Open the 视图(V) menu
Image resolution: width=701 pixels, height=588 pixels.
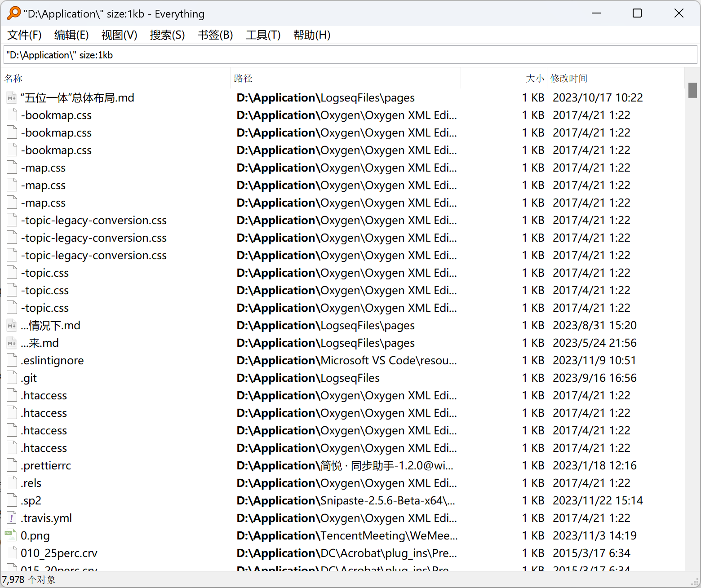click(x=119, y=35)
